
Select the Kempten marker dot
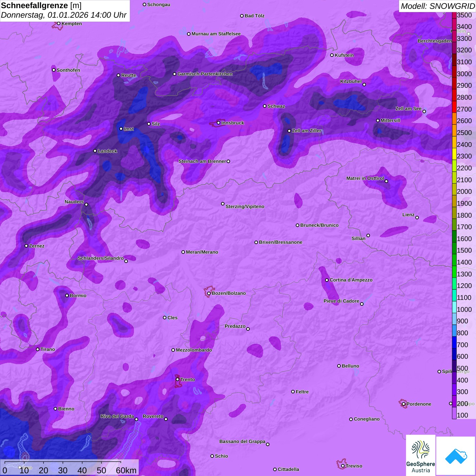(x=59, y=23)
